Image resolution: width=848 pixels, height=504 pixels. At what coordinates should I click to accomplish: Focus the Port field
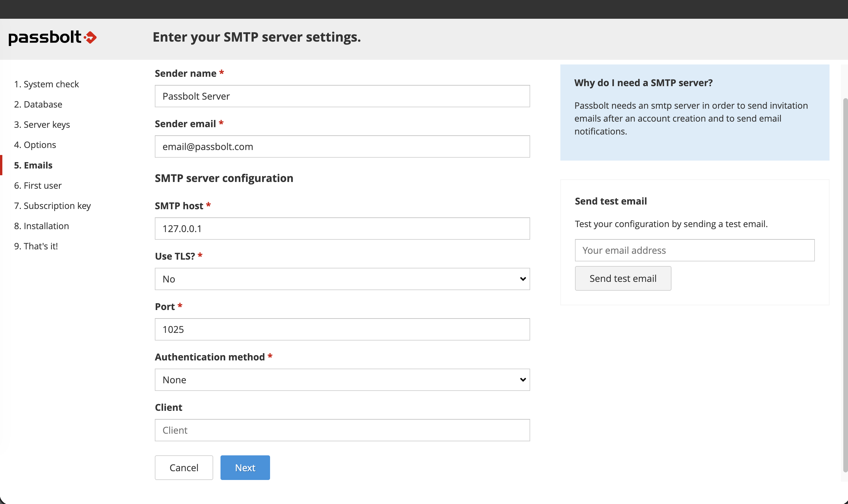click(x=342, y=329)
